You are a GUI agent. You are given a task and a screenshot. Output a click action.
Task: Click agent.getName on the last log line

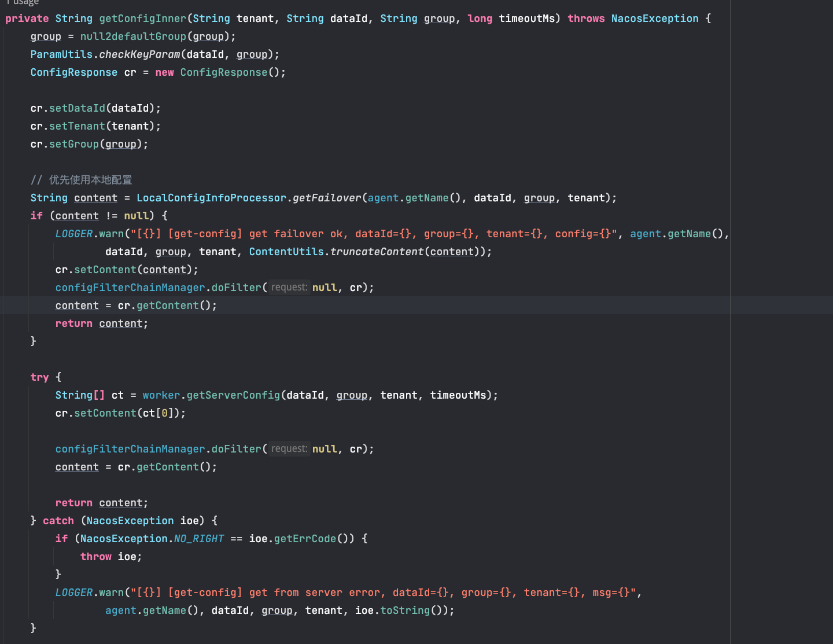146,610
